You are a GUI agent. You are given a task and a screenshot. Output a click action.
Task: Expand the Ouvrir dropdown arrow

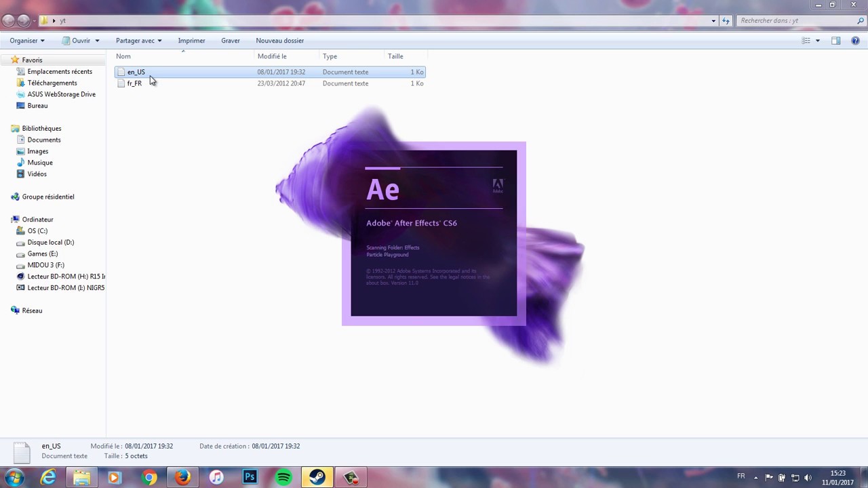pos(97,41)
